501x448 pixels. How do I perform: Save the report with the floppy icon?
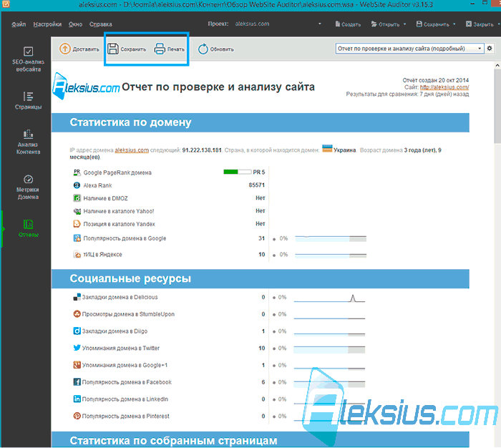[113, 49]
